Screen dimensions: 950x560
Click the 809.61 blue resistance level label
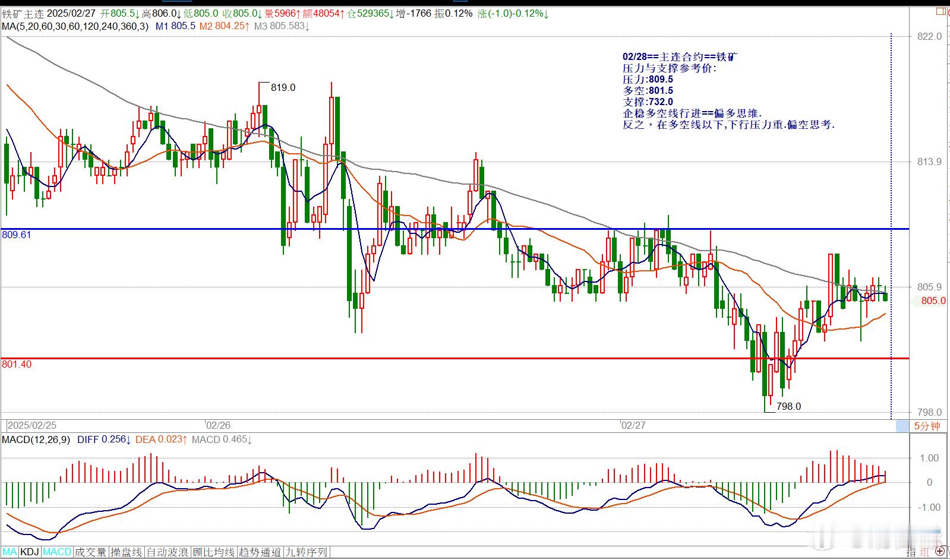point(17,235)
